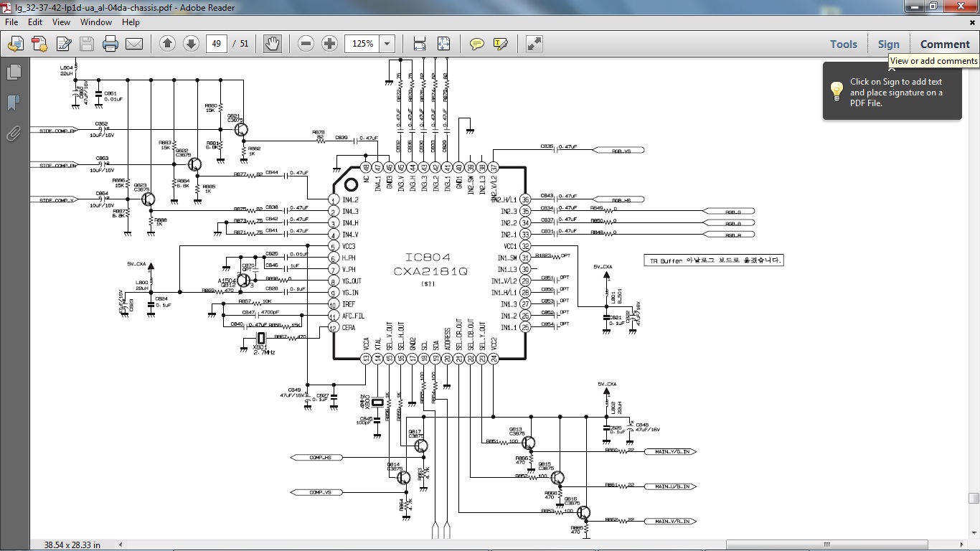The height and width of the screenshot is (551, 980).
Task: Open the zoom level dropdown arrow
Action: click(x=387, y=44)
